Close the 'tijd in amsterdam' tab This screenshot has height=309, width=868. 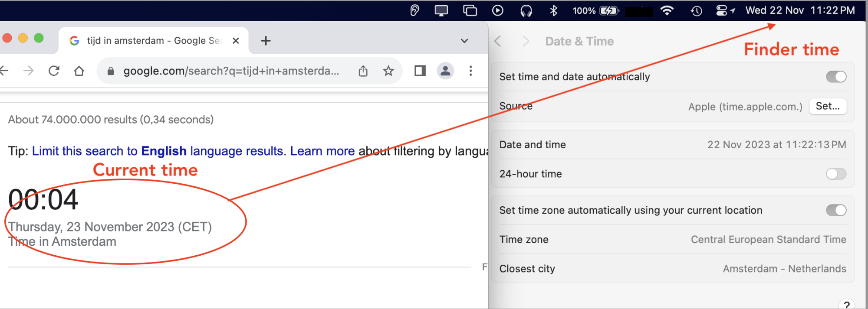[x=236, y=41]
